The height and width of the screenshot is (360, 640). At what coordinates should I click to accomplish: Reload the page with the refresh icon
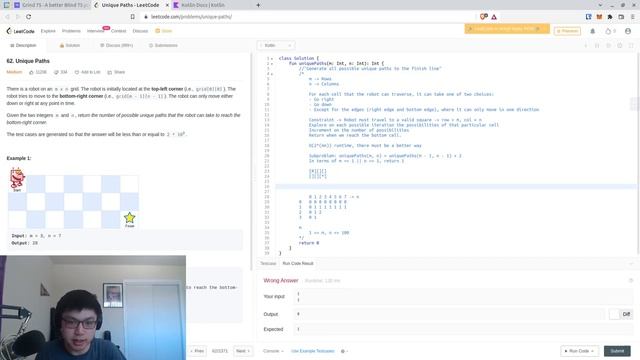(29, 17)
